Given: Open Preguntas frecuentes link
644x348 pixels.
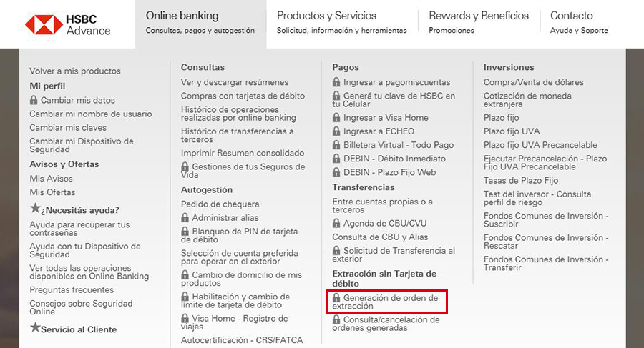Looking at the screenshot, I should point(72,289).
